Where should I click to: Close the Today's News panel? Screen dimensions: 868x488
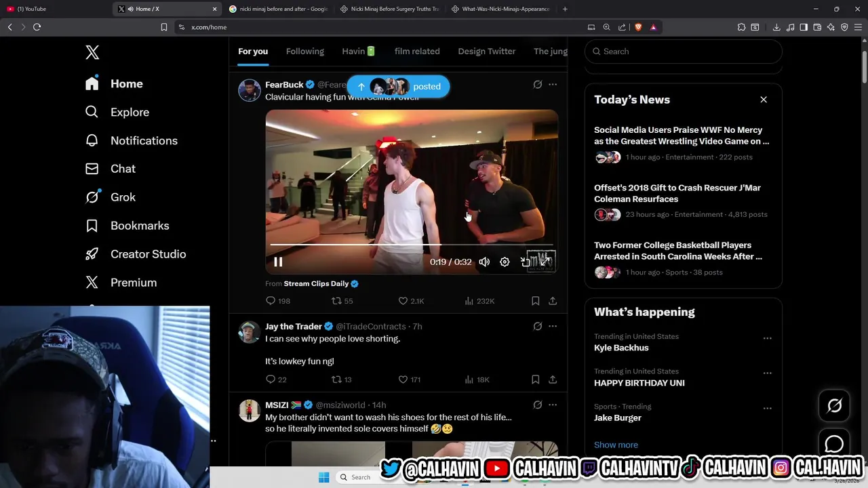pyautogui.click(x=764, y=100)
